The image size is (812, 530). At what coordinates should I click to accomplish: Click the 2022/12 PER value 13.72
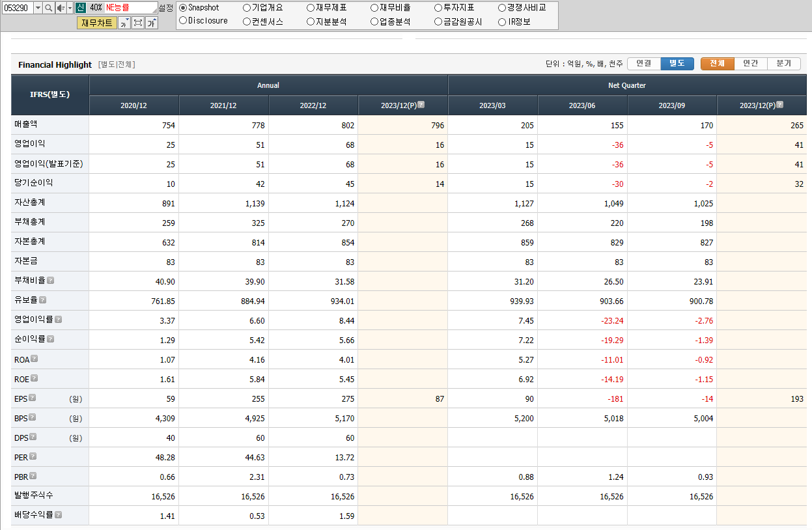pyautogui.click(x=344, y=457)
